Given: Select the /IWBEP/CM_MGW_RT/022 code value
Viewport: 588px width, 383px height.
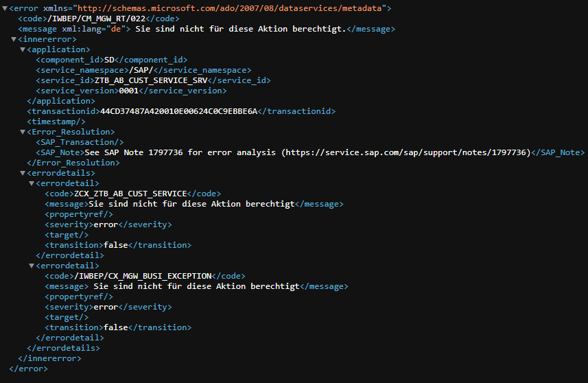Looking at the screenshot, I should click(x=96, y=19).
